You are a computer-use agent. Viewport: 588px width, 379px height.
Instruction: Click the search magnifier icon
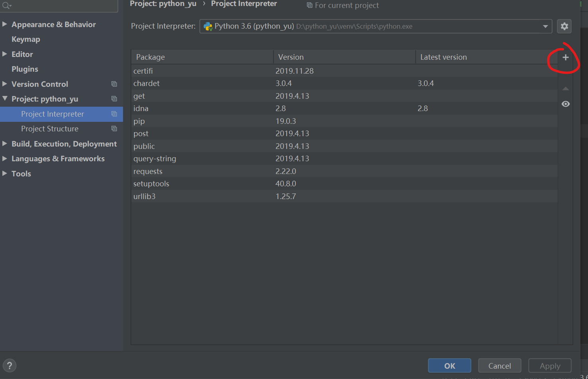[6, 5]
